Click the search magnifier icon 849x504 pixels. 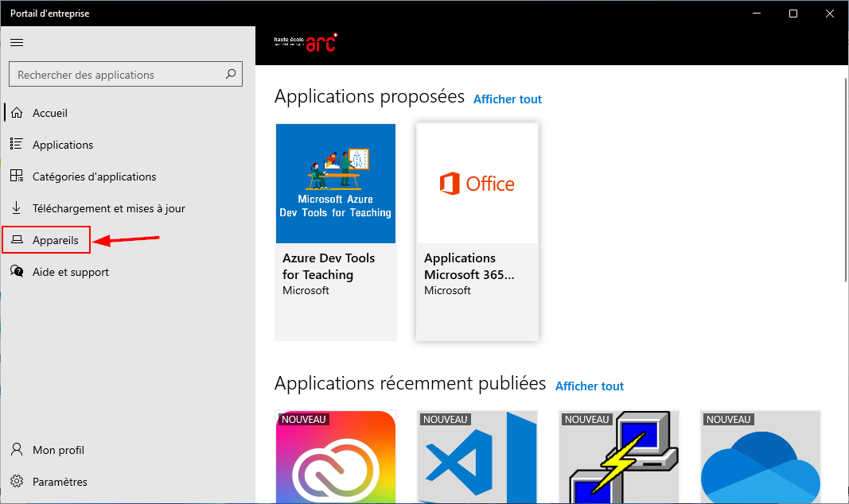pos(231,74)
